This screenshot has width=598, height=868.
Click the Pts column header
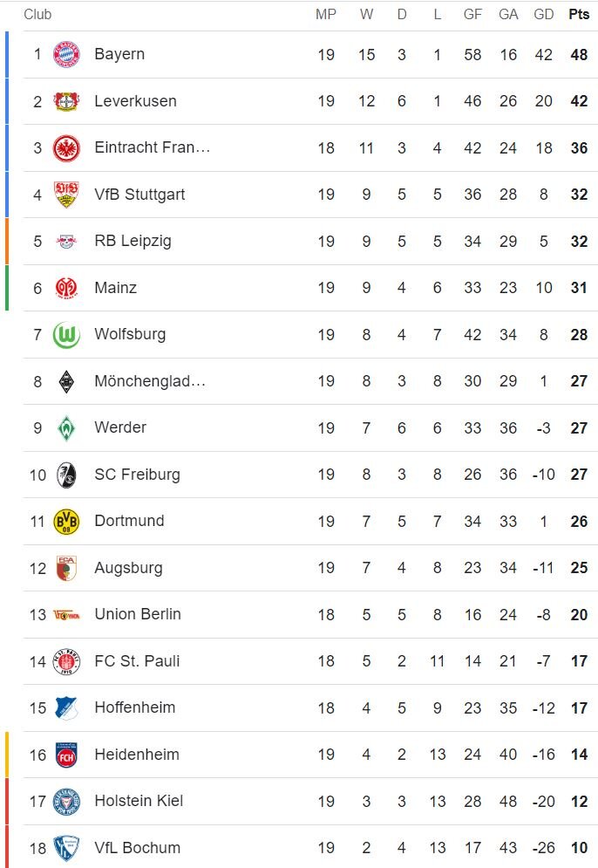point(579,15)
